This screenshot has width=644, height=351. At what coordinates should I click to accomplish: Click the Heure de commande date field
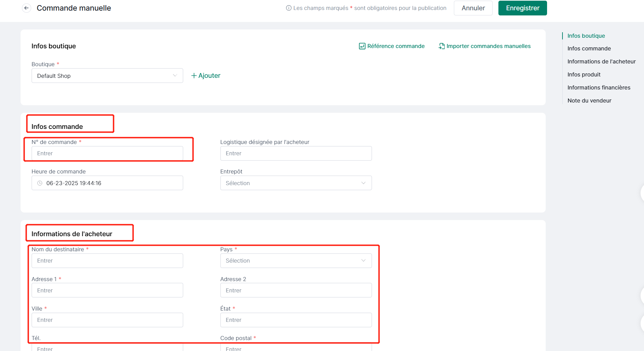click(x=107, y=183)
